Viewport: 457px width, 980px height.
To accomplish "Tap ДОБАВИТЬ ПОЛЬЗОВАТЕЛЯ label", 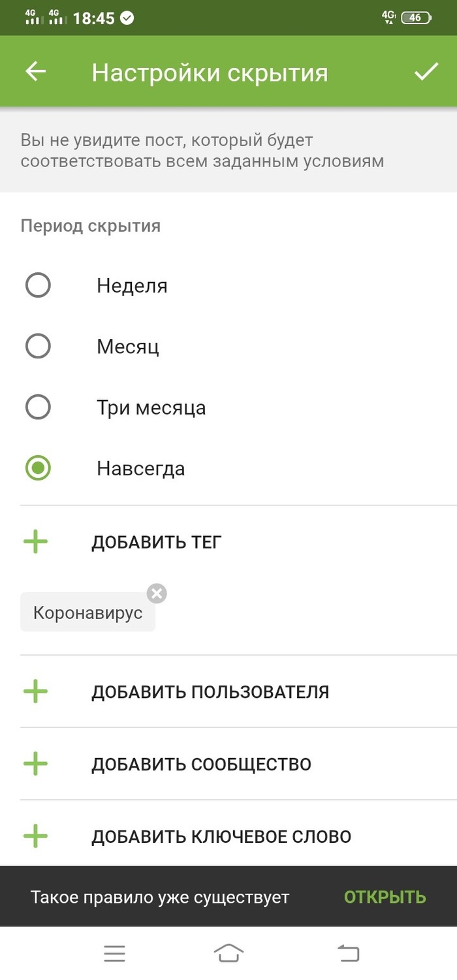I will tap(210, 692).
